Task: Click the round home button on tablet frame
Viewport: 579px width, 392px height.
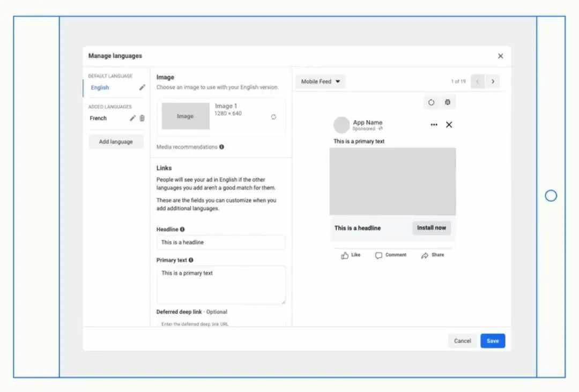Action: pyautogui.click(x=551, y=196)
